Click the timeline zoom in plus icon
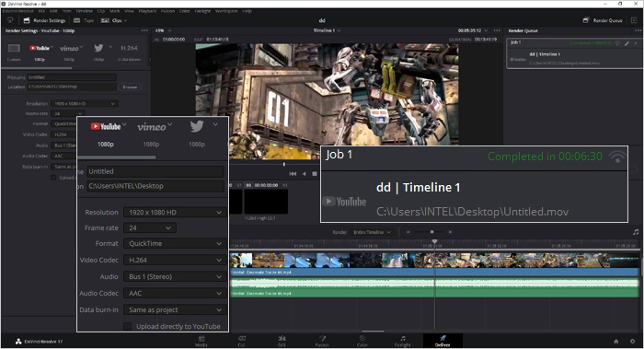The width and height of the screenshot is (644, 349). tap(450, 232)
